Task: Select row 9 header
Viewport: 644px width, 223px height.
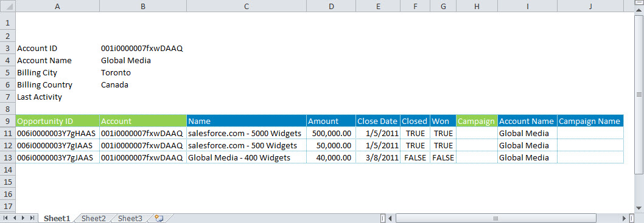Action: click(x=7, y=121)
